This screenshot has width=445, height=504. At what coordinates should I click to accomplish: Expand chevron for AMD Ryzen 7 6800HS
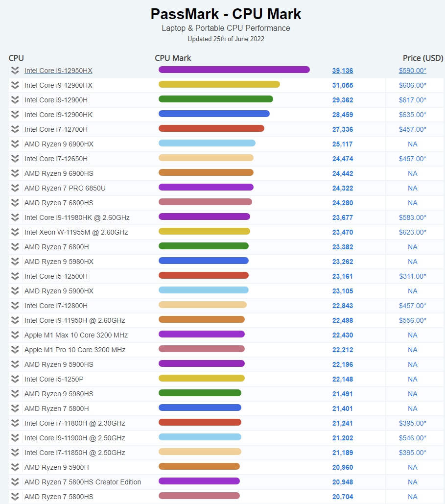15,203
